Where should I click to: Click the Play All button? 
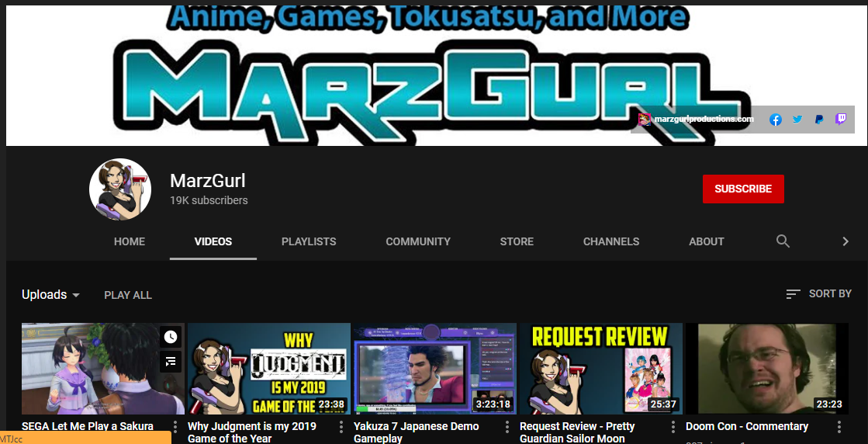point(128,295)
